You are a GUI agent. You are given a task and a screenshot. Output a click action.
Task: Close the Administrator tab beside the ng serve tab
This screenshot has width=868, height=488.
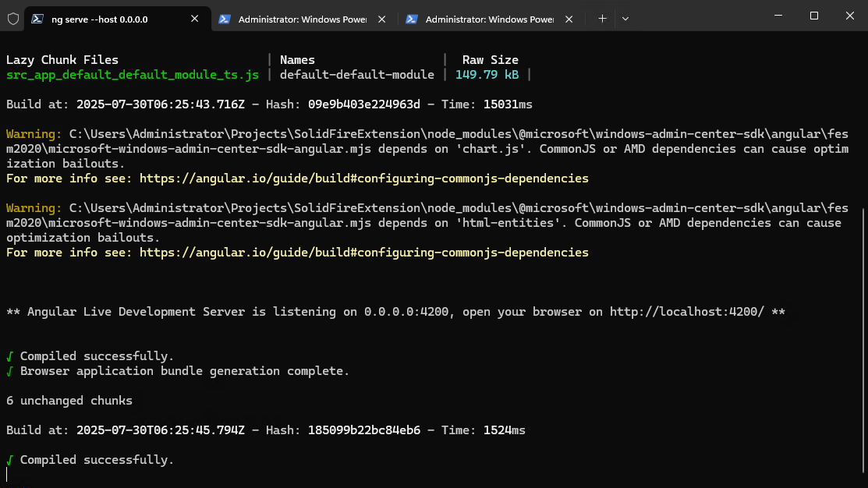381,19
